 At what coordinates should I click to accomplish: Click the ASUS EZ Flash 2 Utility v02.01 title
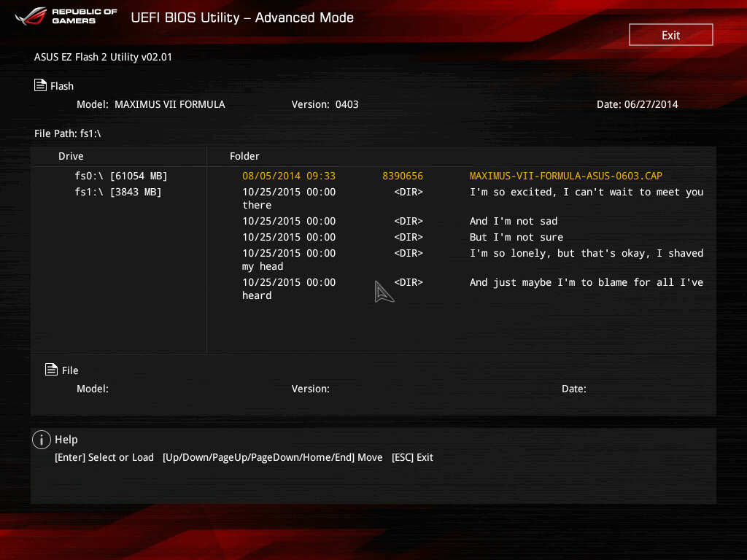tap(103, 57)
